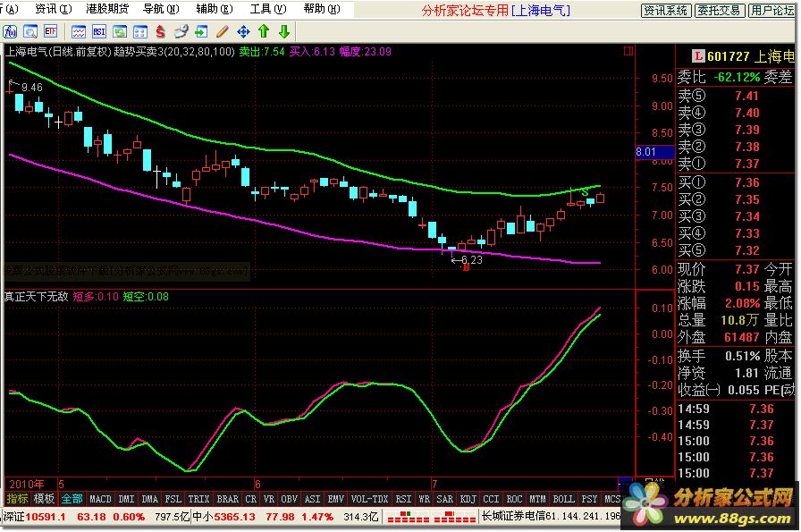Open the 帮助(H) menu

point(322,9)
